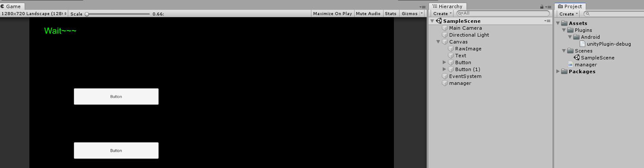Click the EventSystem cube icon

[445, 76]
